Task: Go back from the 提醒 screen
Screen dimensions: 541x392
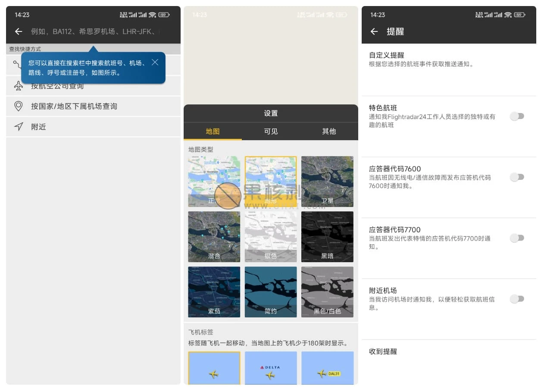Action: (x=374, y=31)
